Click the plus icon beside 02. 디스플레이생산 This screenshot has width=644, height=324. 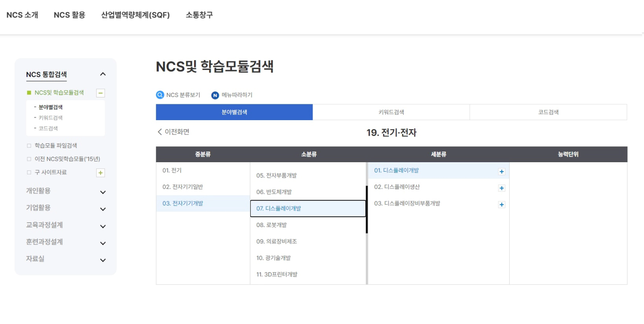click(x=501, y=188)
